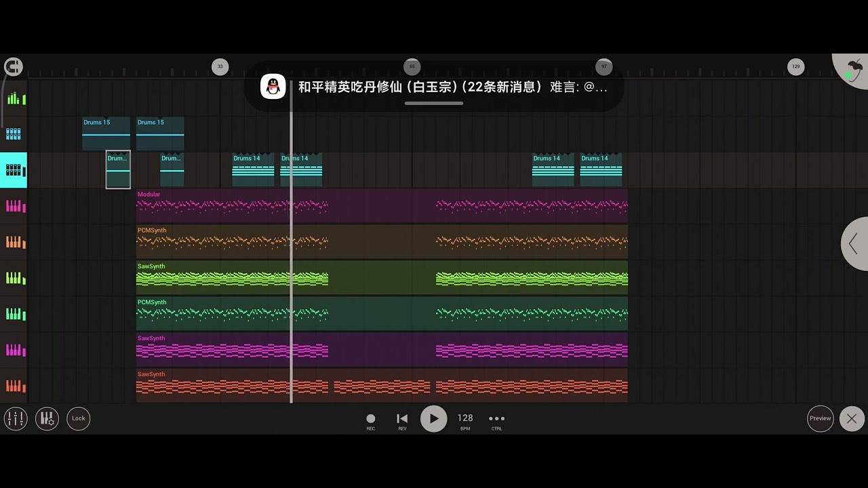
Task: Rewind to start with REV button
Action: click(x=402, y=422)
